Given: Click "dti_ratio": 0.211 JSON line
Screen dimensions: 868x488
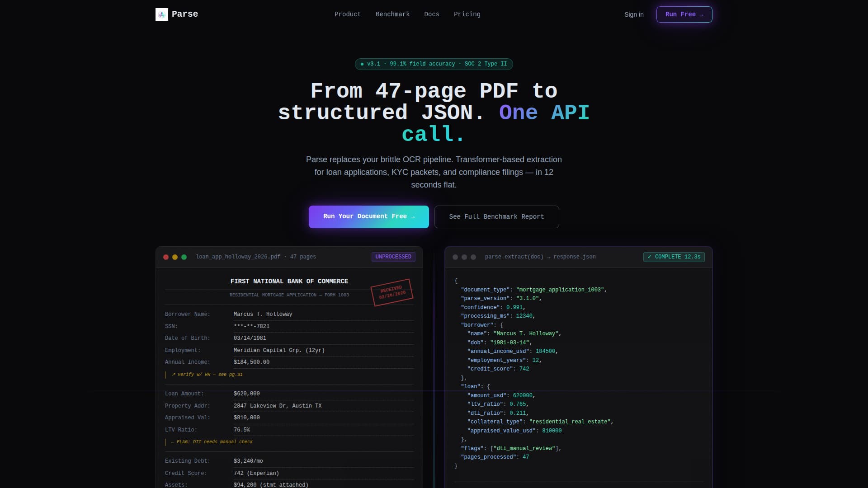Looking at the screenshot, I should pyautogui.click(x=498, y=413).
